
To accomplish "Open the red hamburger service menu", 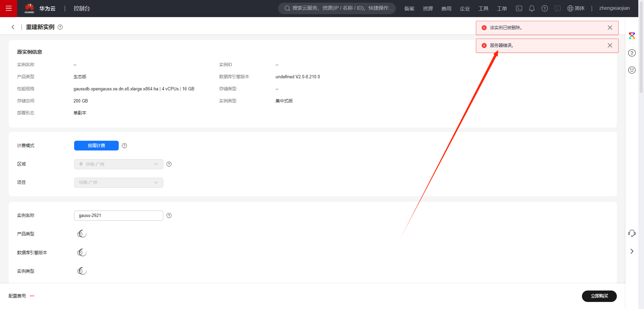I will 8,8.
